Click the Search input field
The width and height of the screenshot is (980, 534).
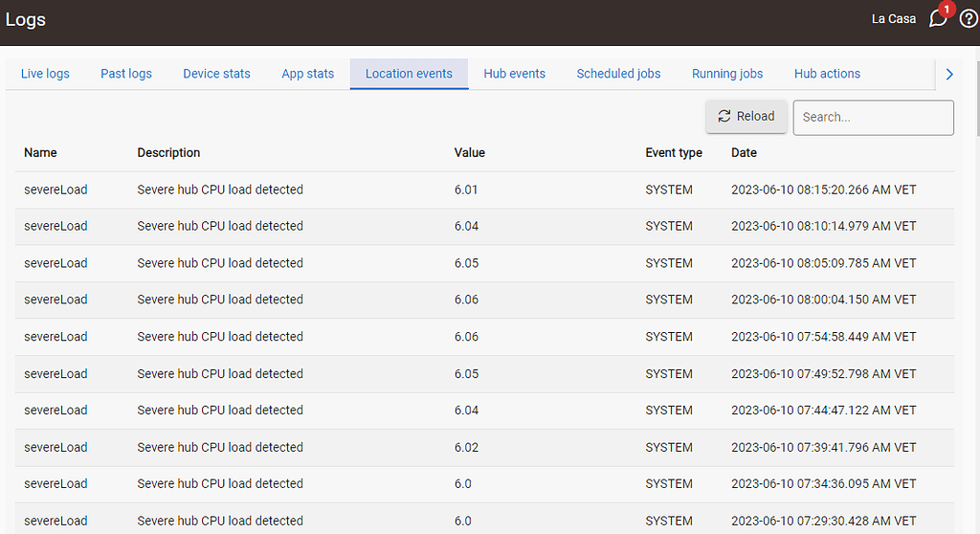[873, 118]
